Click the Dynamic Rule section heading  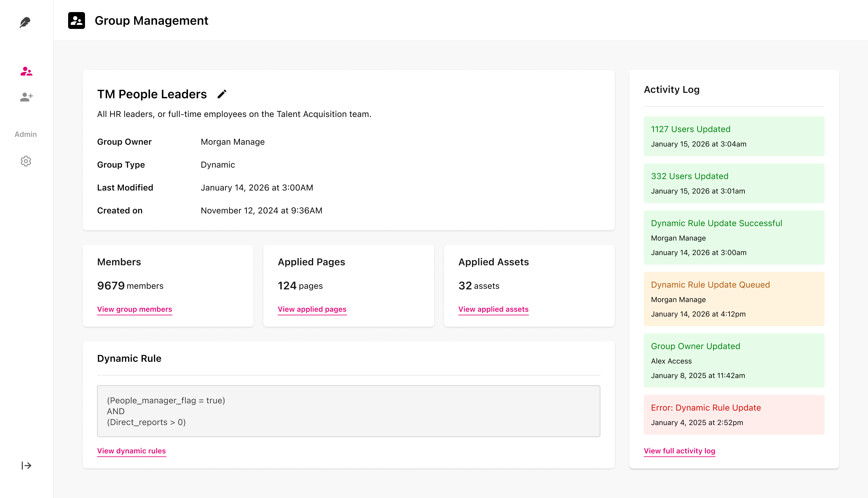(129, 358)
